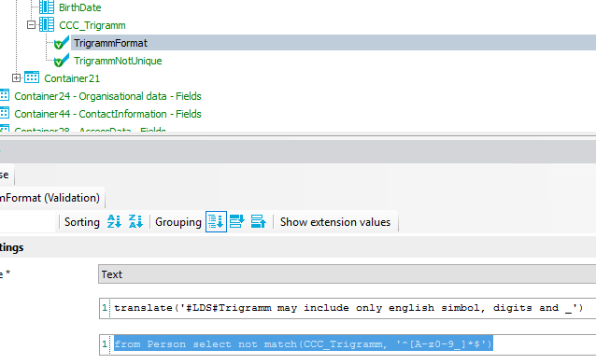
Task: Click Show extension values
Action: click(x=335, y=222)
